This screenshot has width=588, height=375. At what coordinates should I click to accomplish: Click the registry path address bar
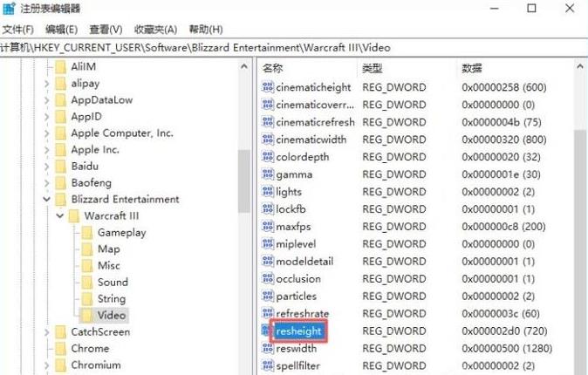point(294,48)
